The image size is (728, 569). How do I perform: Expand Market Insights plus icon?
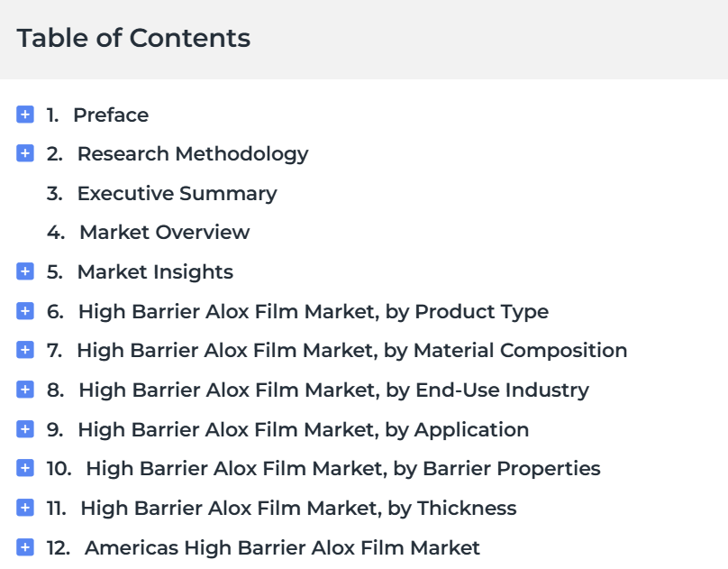pyautogui.click(x=25, y=271)
